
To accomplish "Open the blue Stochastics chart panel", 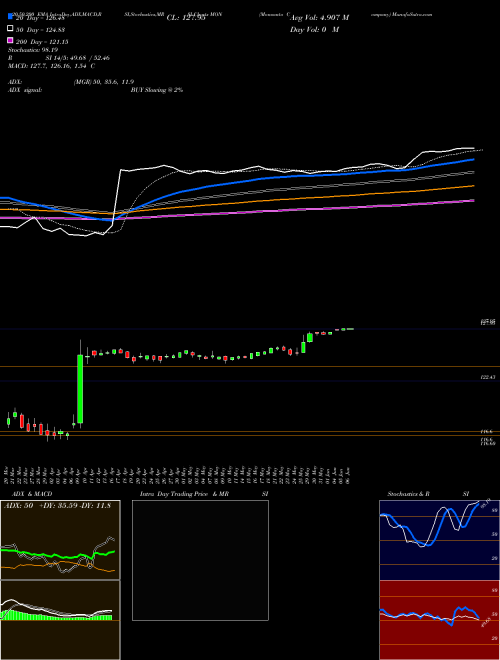I will coord(439,540).
